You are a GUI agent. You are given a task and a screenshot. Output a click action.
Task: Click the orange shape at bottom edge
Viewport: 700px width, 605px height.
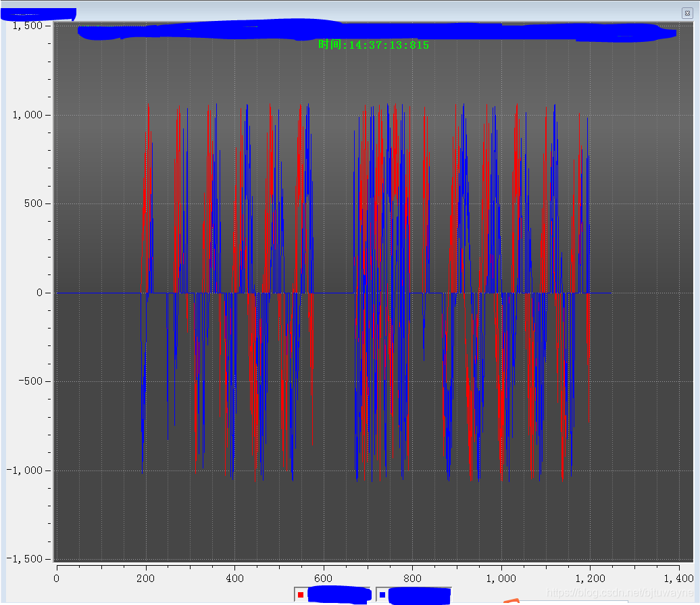pos(511,601)
